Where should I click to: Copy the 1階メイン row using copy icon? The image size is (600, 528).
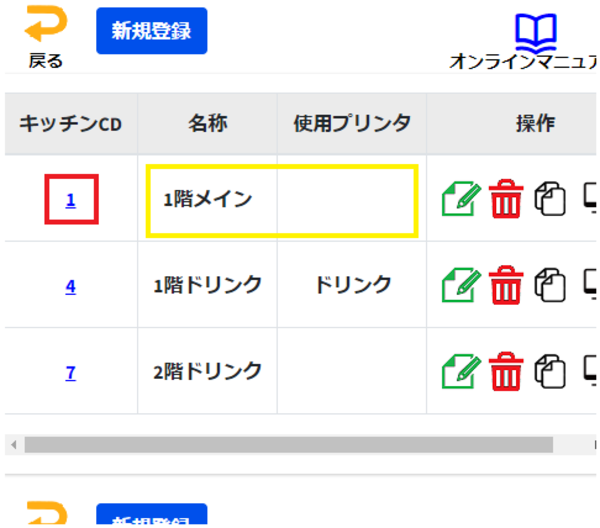point(550,199)
